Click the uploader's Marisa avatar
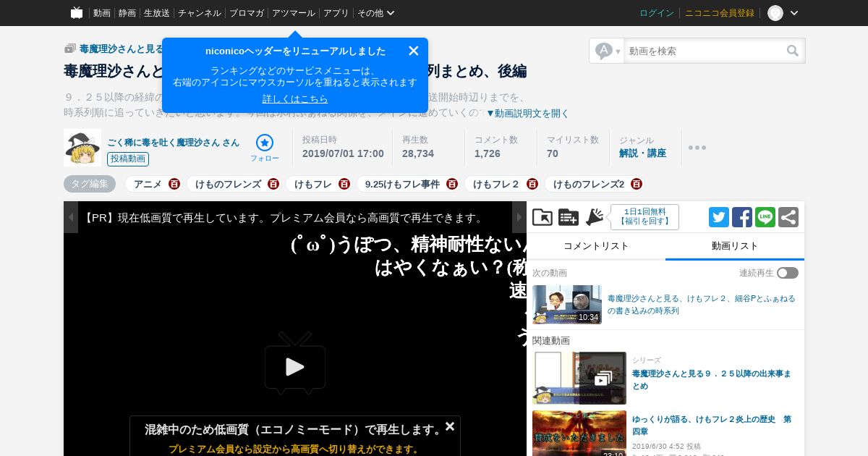 coord(82,148)
